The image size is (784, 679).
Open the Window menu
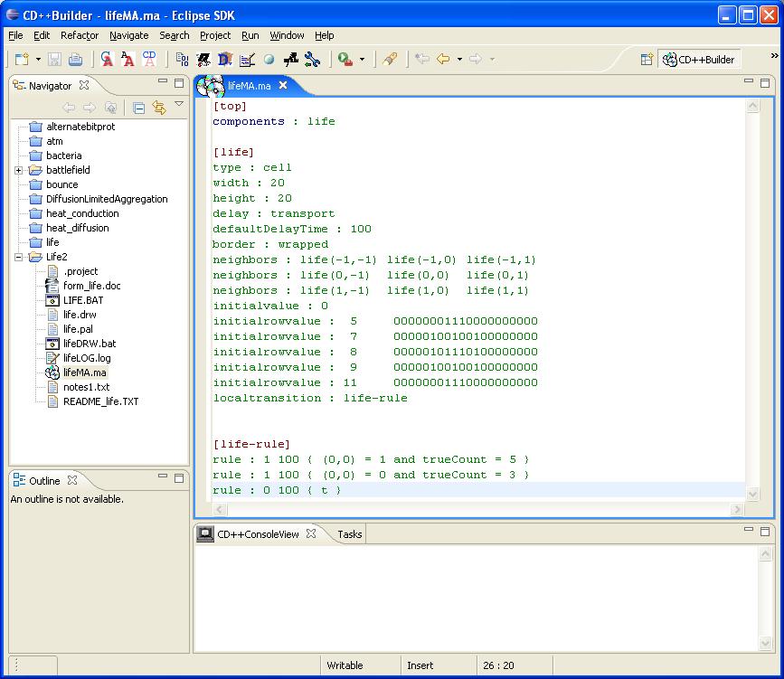point(287,35)
